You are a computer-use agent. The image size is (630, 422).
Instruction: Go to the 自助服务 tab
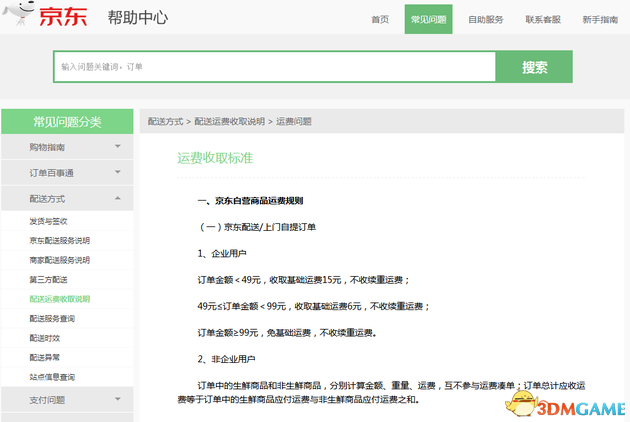pos(485,19)
